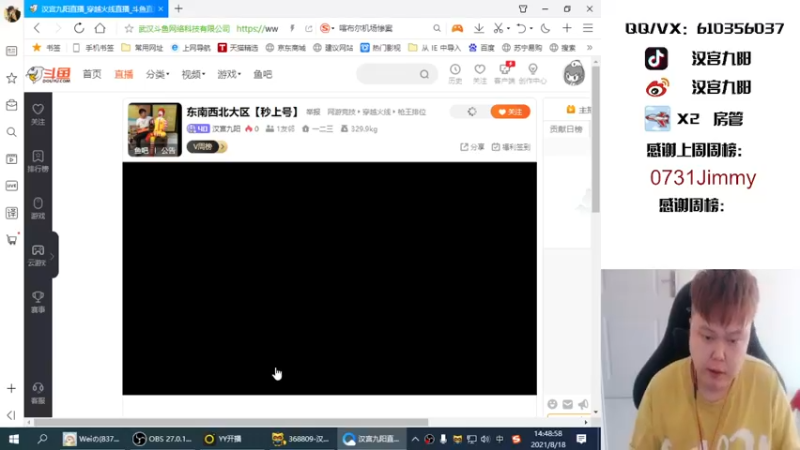Reload the page with the refresh icon

[79, 29]
